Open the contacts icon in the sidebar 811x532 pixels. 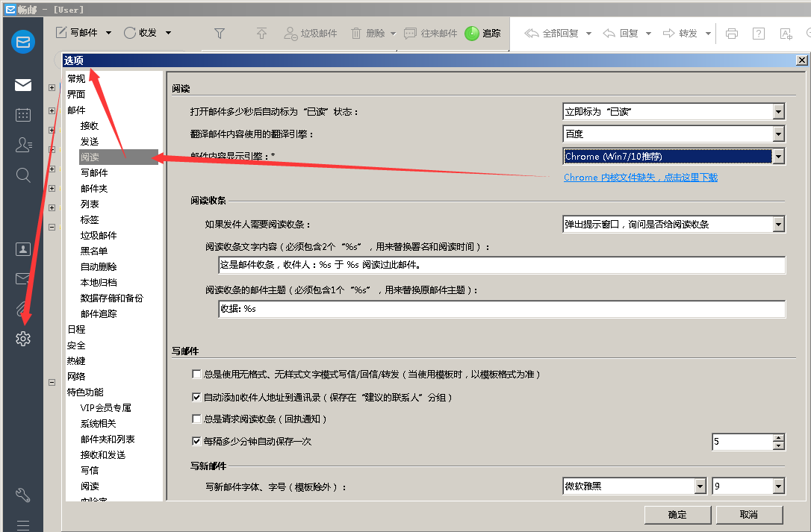(x=23, y=145)
